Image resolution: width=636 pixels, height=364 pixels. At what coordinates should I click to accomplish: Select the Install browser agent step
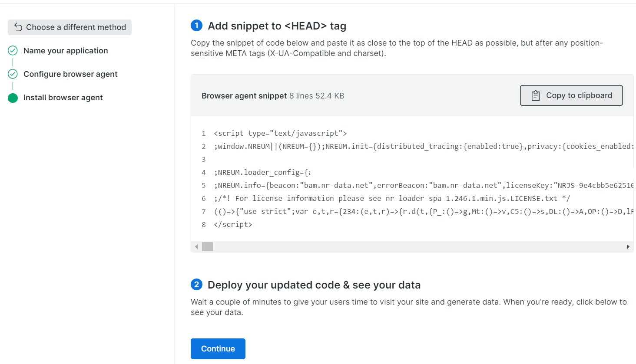[x=63, y=98]
